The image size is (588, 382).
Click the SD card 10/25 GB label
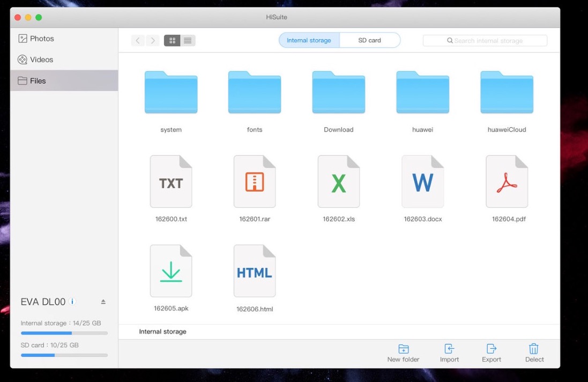pos(49,345)
